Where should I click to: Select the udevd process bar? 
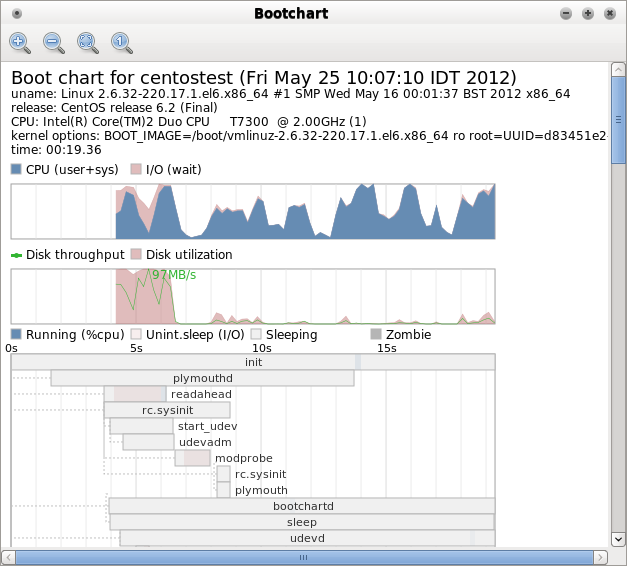click(x=308, y=538)
